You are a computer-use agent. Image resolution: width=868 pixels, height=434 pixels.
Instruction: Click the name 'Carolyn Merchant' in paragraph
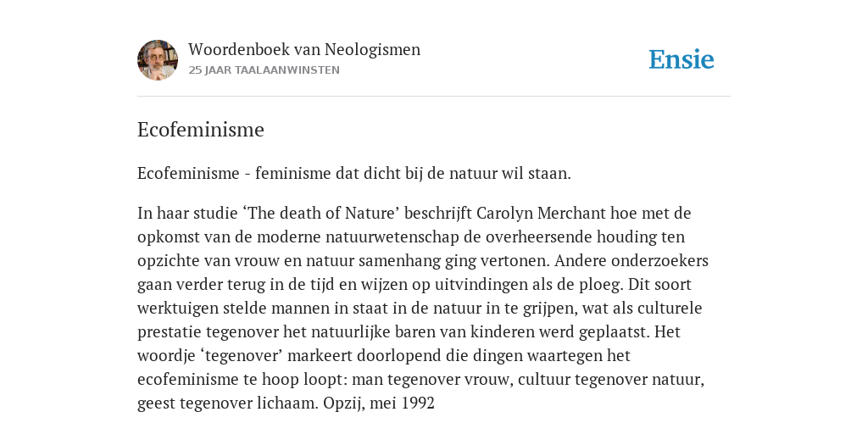[x=542, y=213]
